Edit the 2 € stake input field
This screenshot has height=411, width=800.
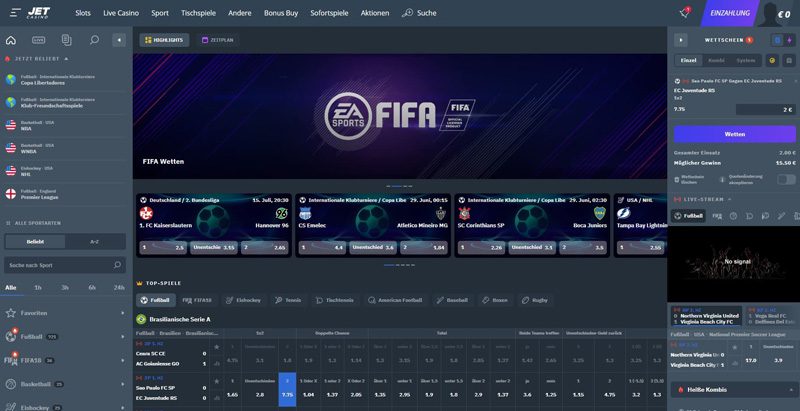(766, 110)
